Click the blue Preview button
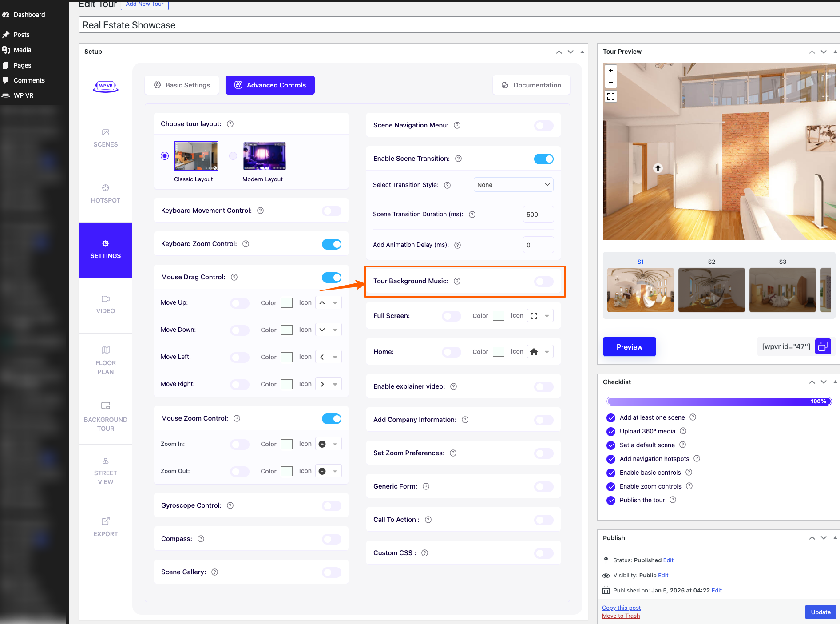 [x=629, y=347]
